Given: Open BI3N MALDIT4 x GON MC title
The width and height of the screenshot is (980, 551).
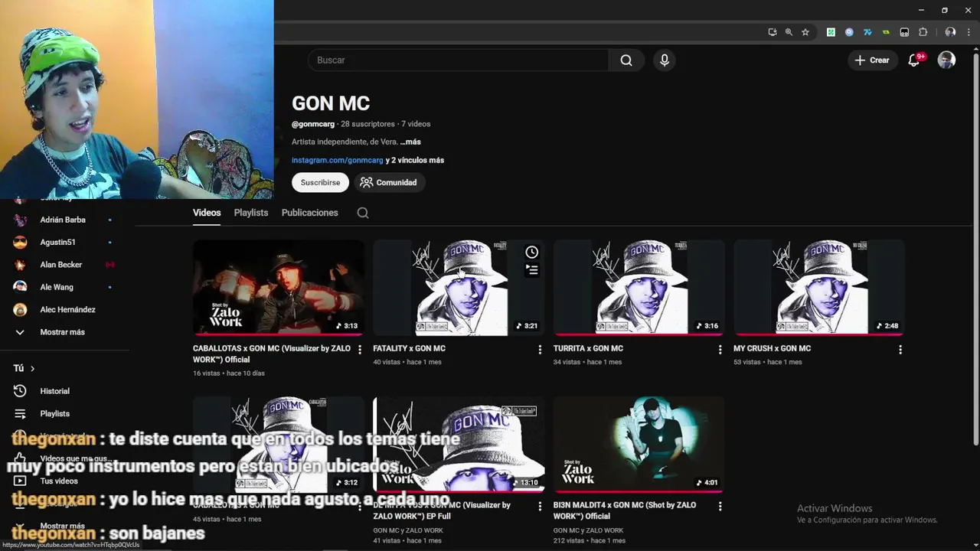Looking at the screenshot, I should (625, 510).
